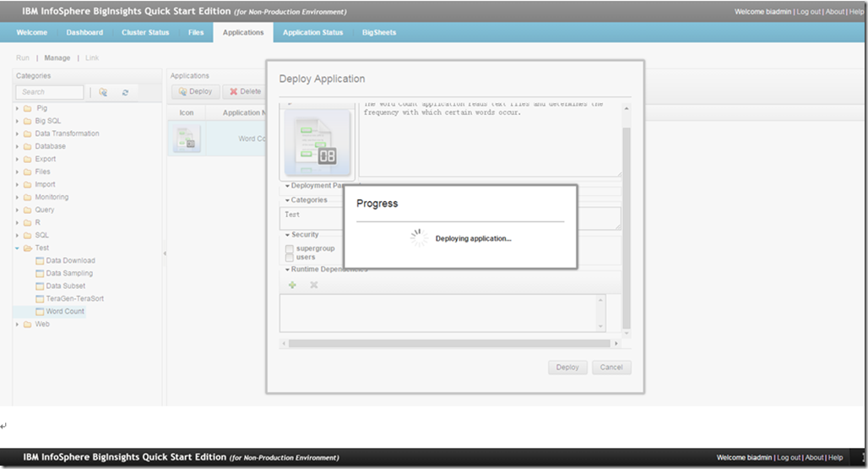Expand the Database category
The height and width of the screenshot is (469, 868).
click(x=17, y=147)
